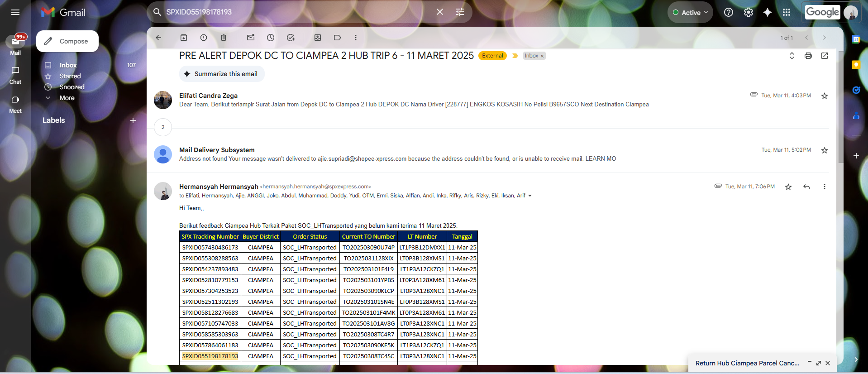Viewport: 868px width, 374px height.
Task: Select the highlighted SPXID055198178193 cell
Action: tap(210, 356)
